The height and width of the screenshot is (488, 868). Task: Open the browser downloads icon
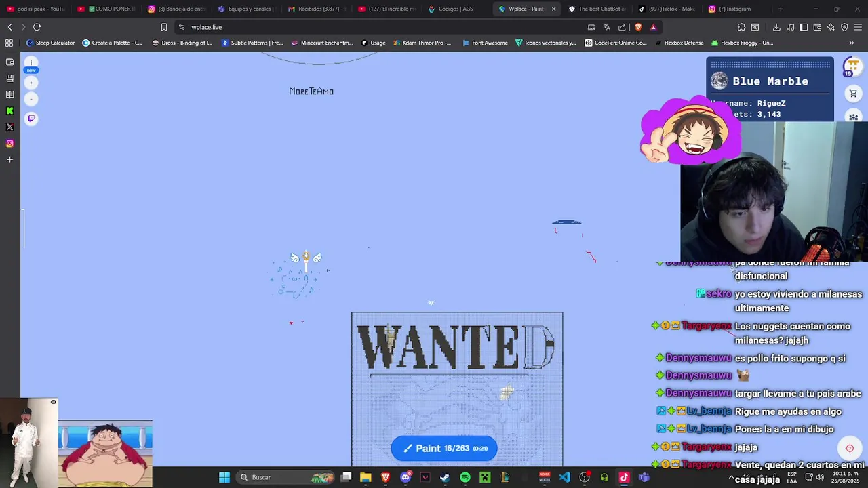[x=776, y=27]
